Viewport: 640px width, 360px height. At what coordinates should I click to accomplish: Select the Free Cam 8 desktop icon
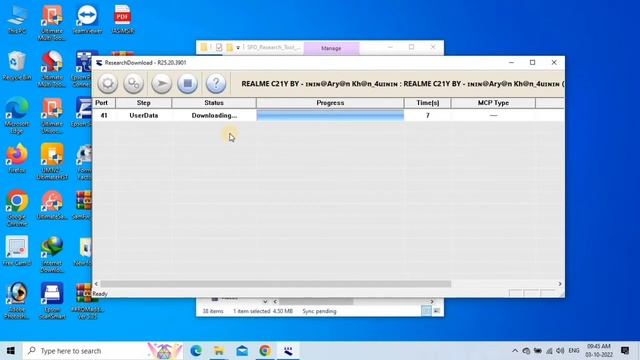point(17,251)
